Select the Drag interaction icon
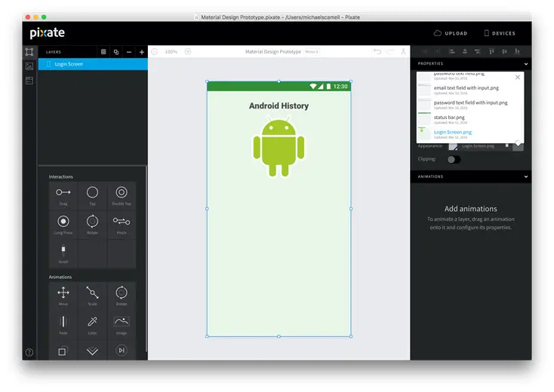 (63, 192)
